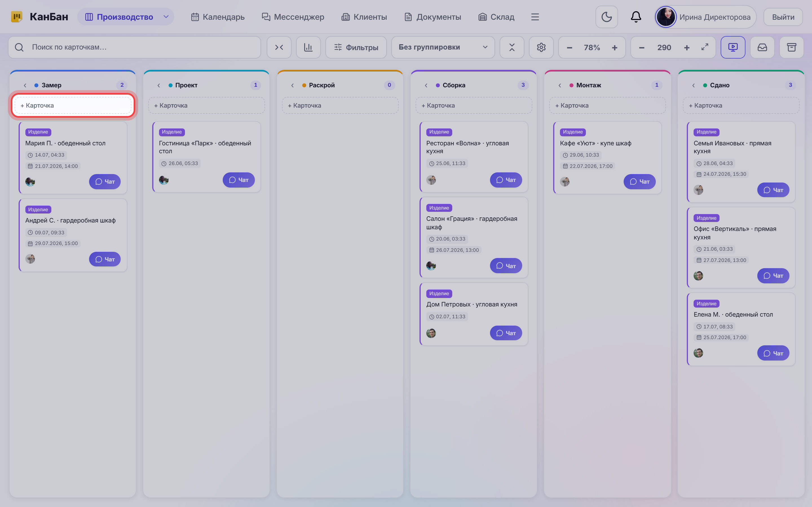The image size is (812, 507).
Task: Open the Без группировки grouping dropdown
Action: coord(443,47)
